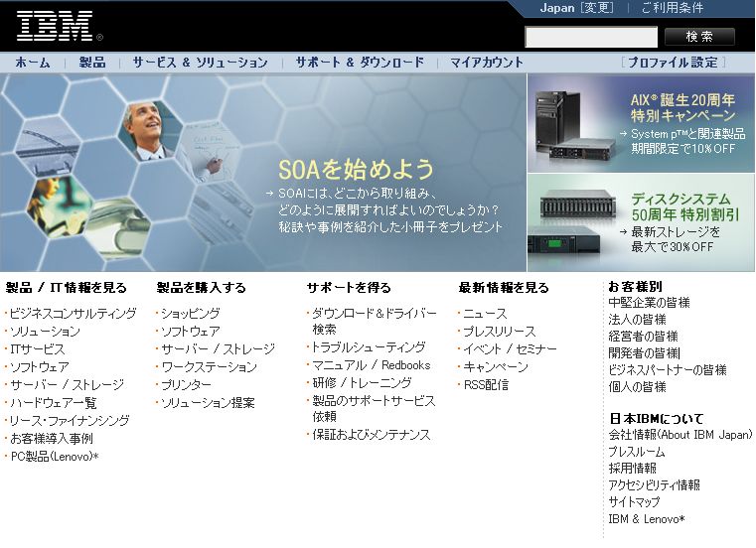
Task: Click サポートを得る heading
Action: click(x=349, y=288)
